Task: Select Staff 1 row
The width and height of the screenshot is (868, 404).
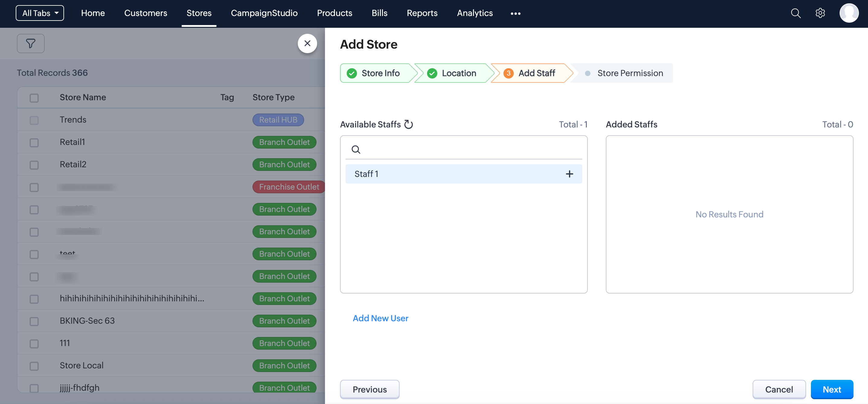Action: pyautogui.click(x=464, y=174)
